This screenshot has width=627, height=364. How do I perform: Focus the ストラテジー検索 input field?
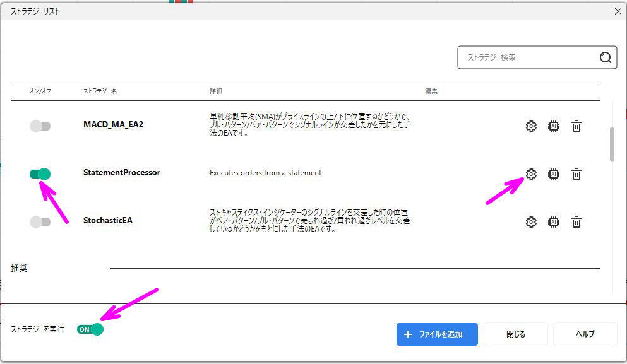pos(527,57)
